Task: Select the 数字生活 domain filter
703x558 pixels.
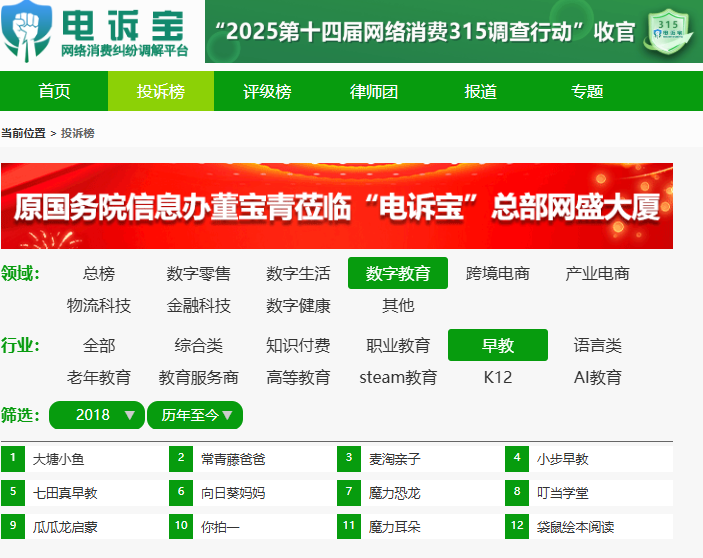Action: (298, 273)
